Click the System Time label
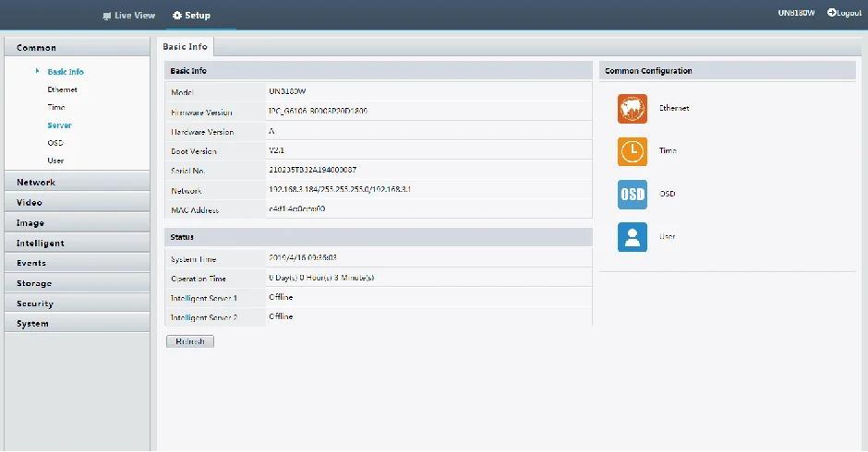The height and width of the screenshot is (452, 868). point(193,259)
